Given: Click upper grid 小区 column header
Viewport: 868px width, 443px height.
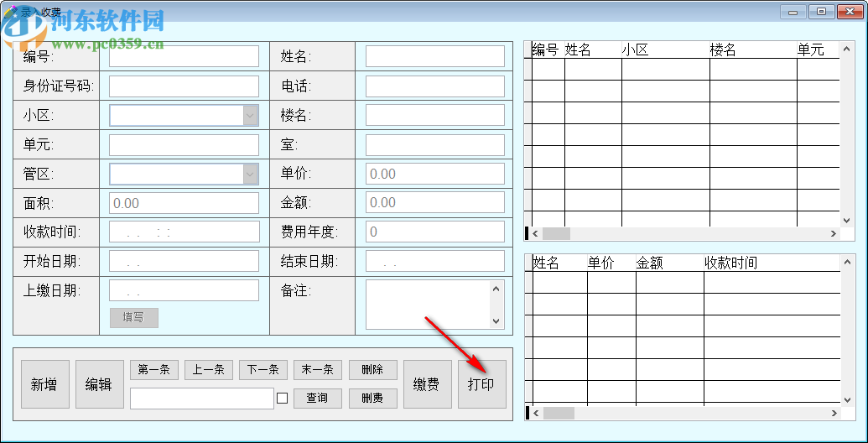Looking at the screenshot, I should tap(665, 50).
